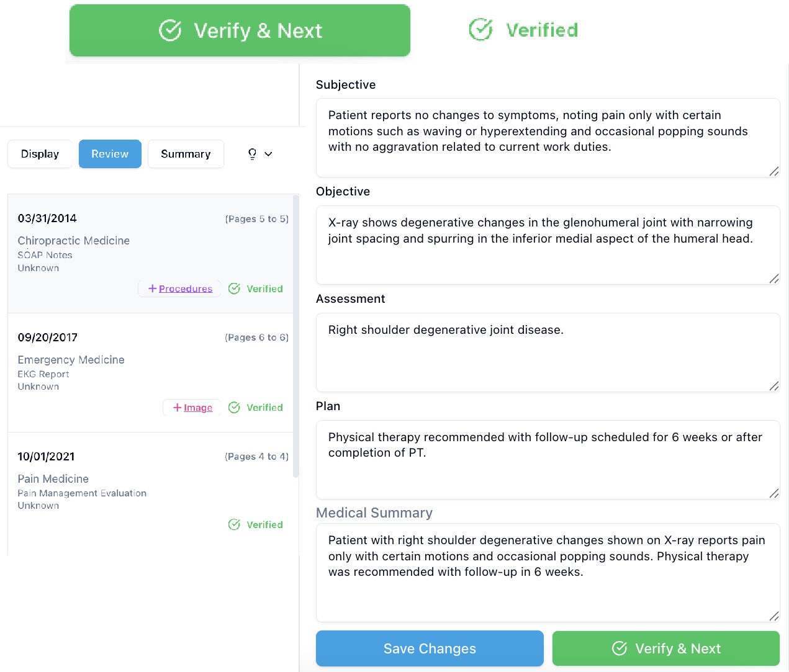This screenshot has height=672, width=789.
Task: Click the plus icon next to Image
Action: click(176, 407)
